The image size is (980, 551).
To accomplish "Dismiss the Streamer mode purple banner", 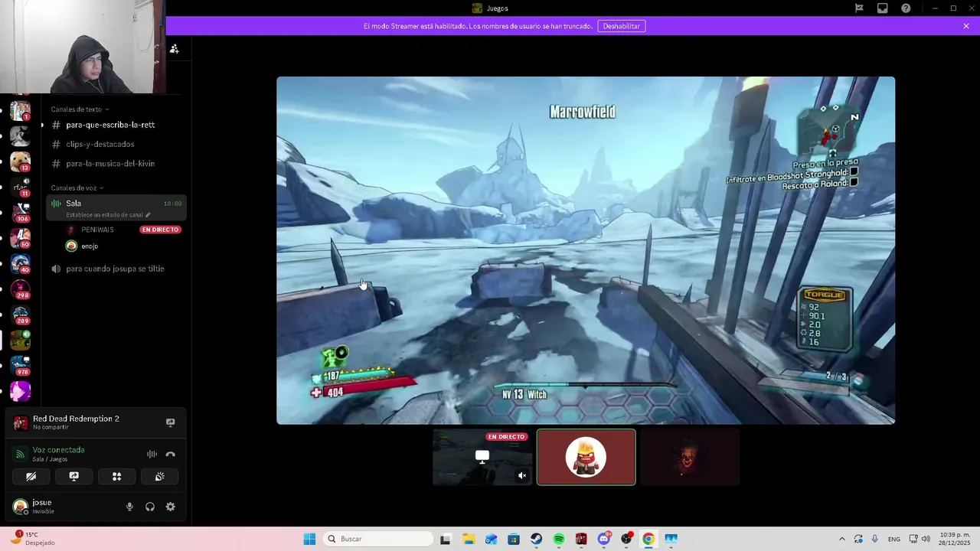I will click(x=966, y=26).
